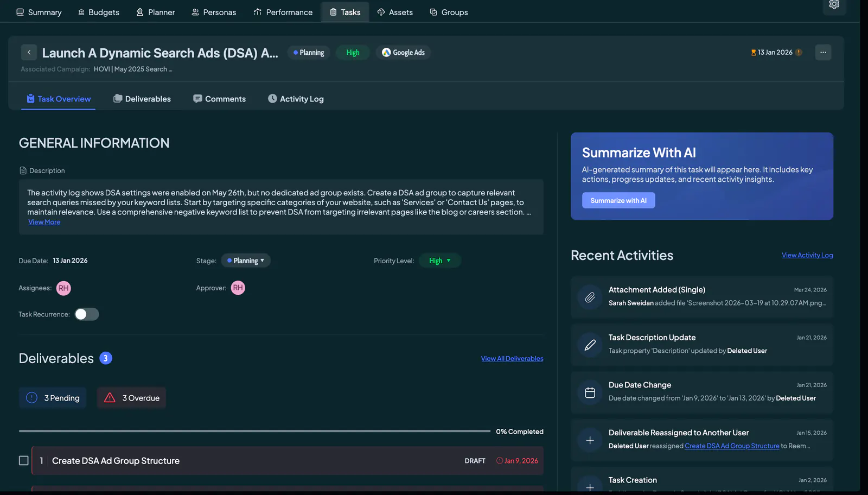Image resolution: width=868 pixels, height=495 pixels.
Task: Click the settings gear icon
Action: [x=834, y=5]
